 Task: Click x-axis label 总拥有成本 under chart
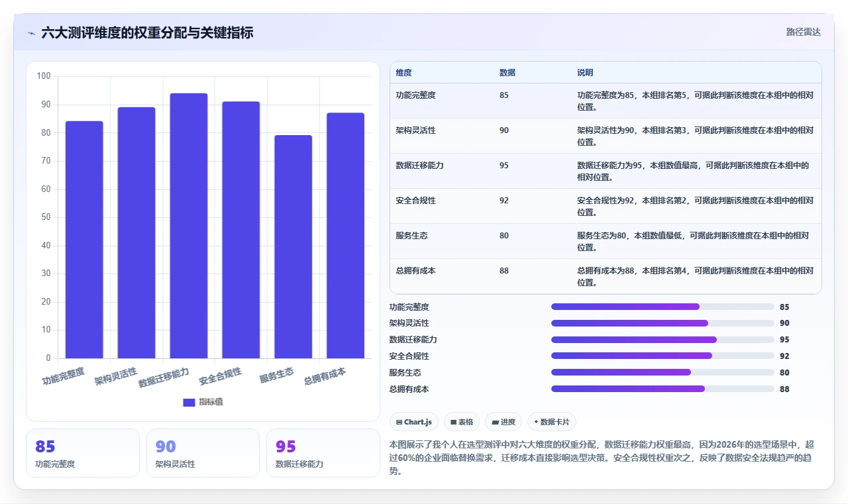[x=325, y=377]
